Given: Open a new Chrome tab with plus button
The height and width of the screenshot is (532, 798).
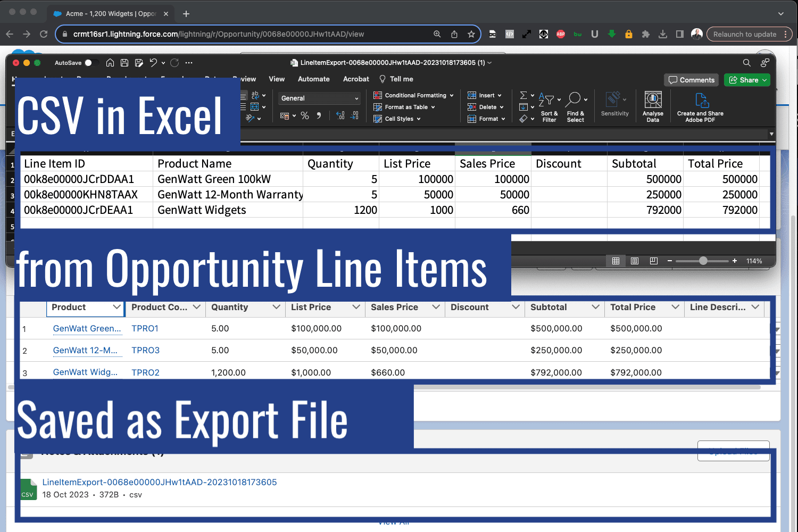Looking at the screenshot, I should tap(186, 13).
